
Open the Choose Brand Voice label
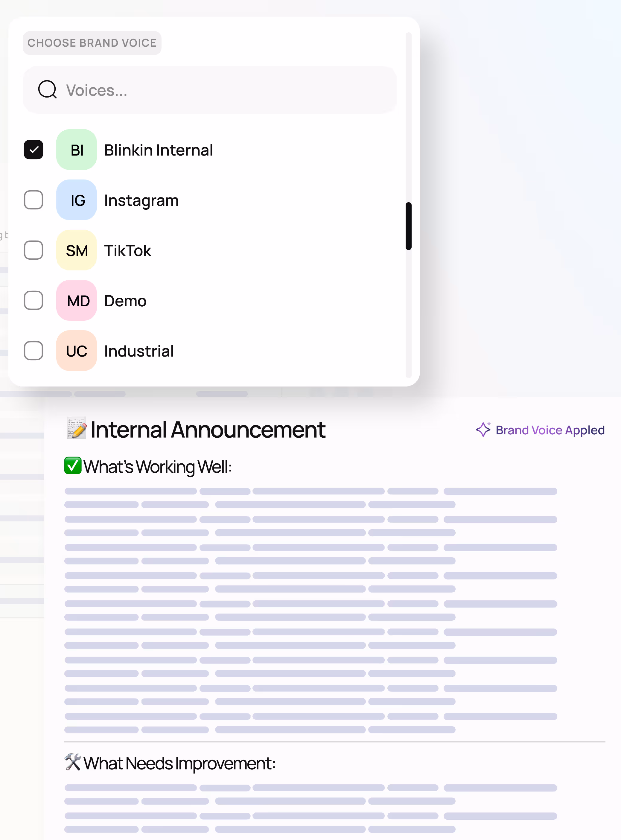92,43
